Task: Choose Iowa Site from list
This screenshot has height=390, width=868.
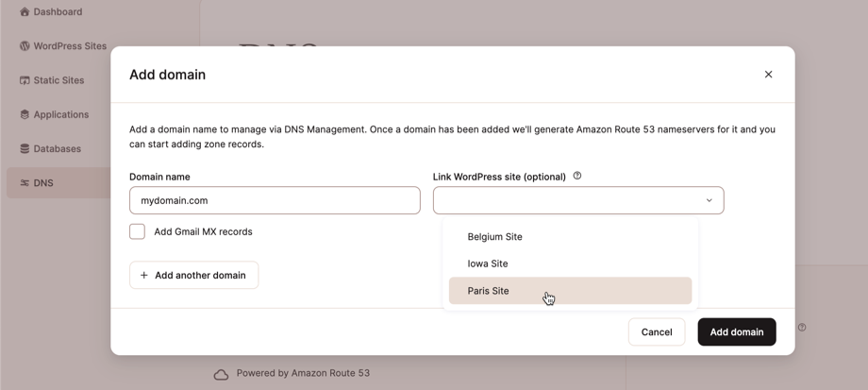Action: point(570,263)
